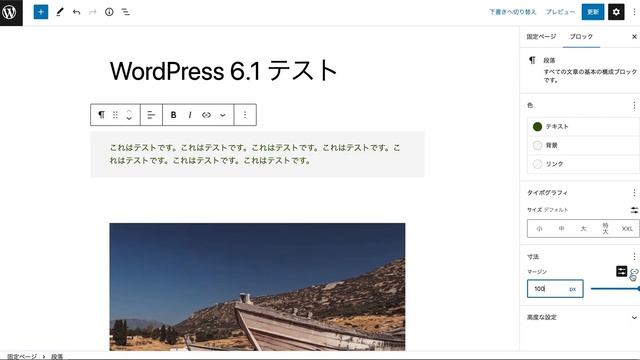Redo the last undone change
Screen dimensions: 640x360
93,12
